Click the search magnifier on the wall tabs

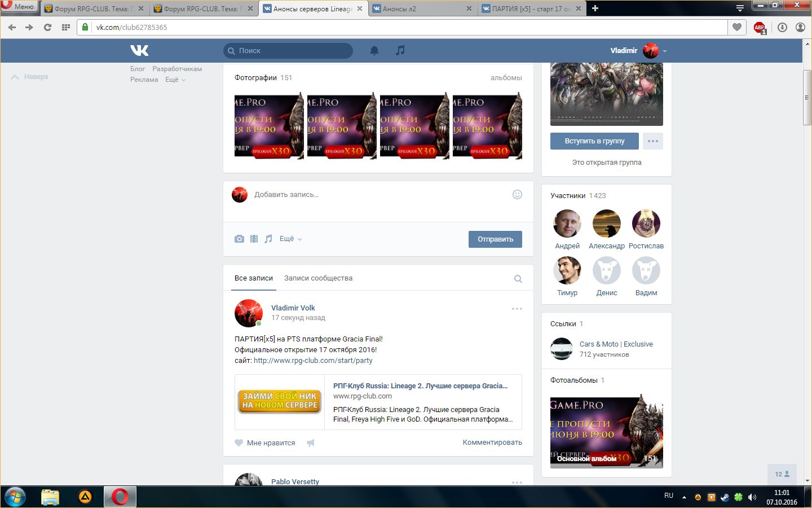pyautogui.click(x=518, y=279)
